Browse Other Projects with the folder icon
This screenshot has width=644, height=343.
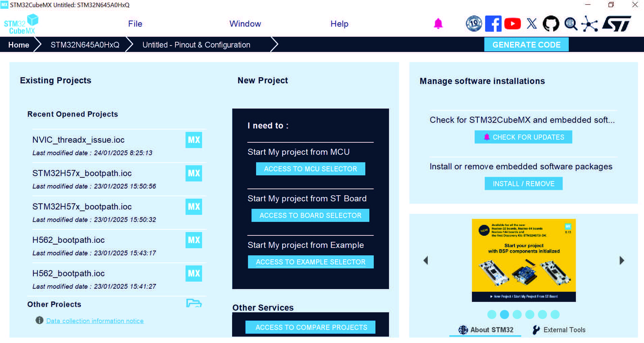[194, 303]
